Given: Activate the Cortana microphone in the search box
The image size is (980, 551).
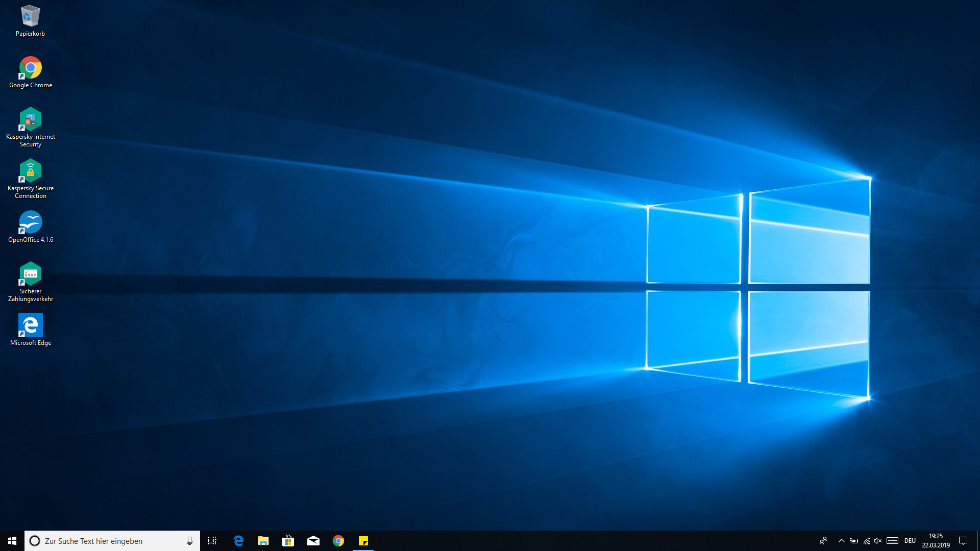Looking at the screenshot, I should click(x=189, y=541).
